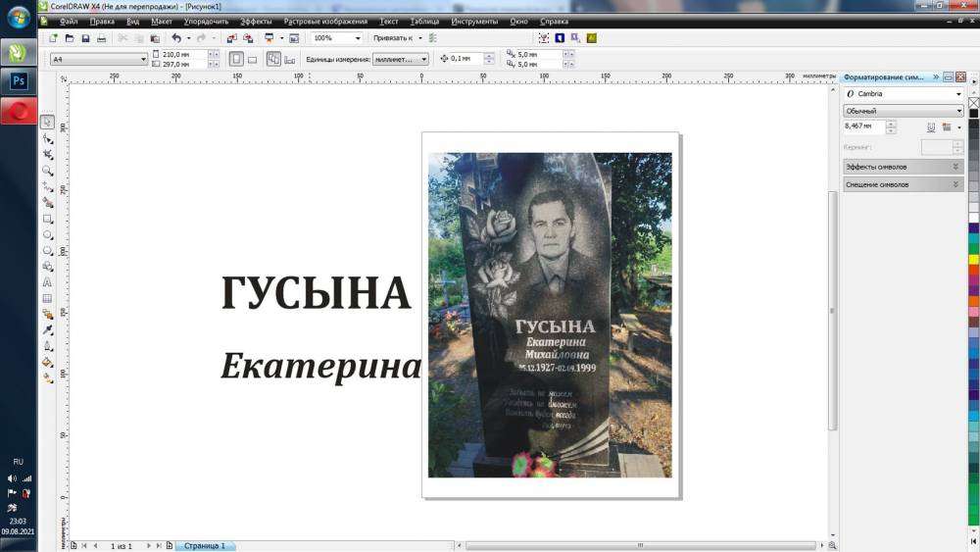The width and height of the screenshot is (980, 552).
Task: Click the page width 210,0 мм field
Action: 183,54
